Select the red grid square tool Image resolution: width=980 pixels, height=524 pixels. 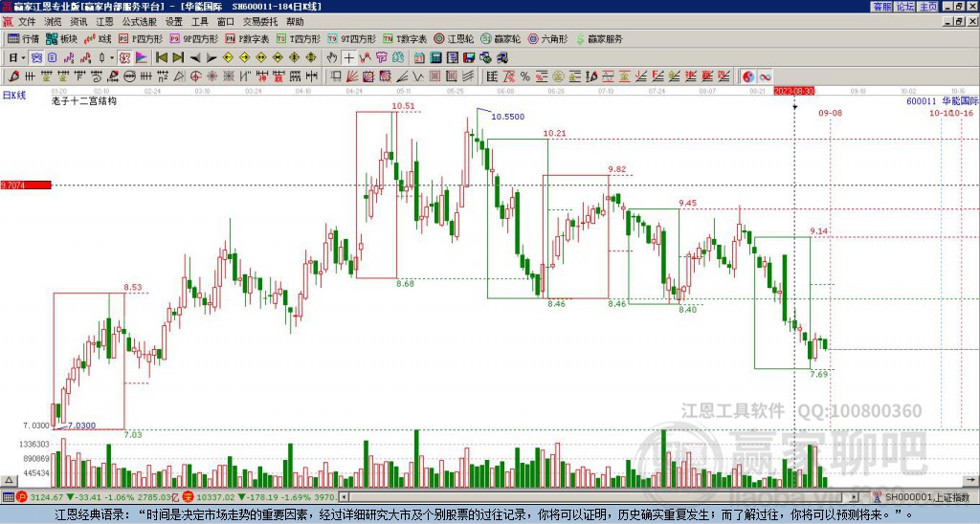coord(434,76)
